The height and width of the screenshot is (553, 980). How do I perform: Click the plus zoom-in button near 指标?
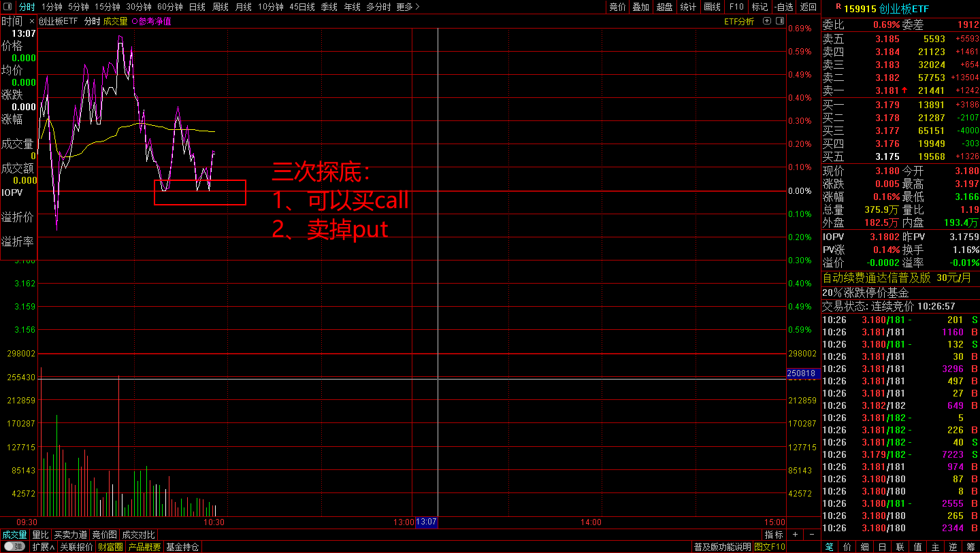pyautogui.click(x=795, y=535)
